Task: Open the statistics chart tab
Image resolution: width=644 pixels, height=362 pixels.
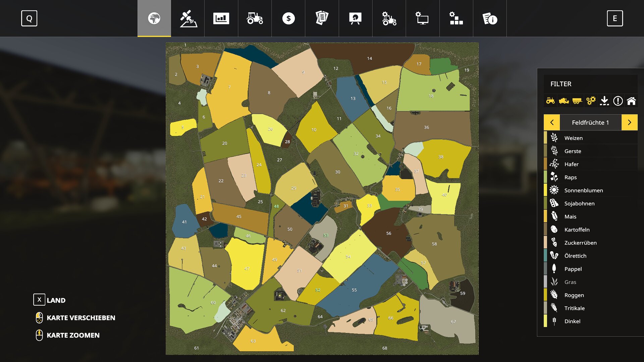Action: (221, 18)
